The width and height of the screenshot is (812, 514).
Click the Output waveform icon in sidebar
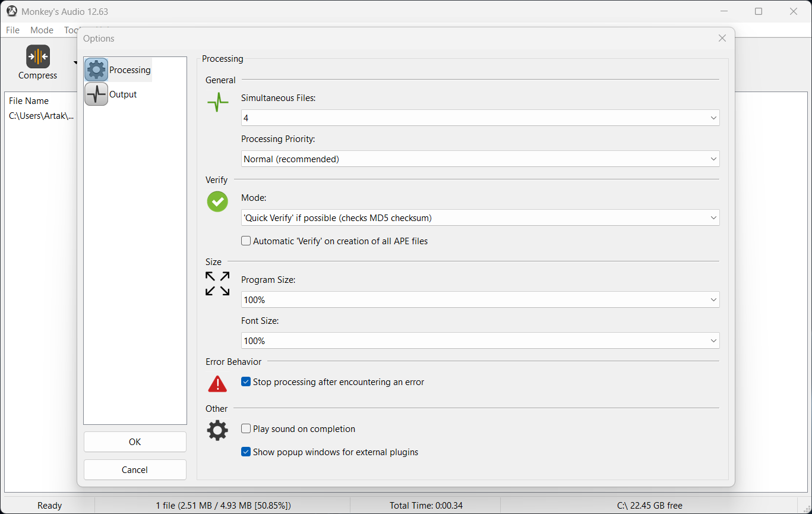point(96,94)
